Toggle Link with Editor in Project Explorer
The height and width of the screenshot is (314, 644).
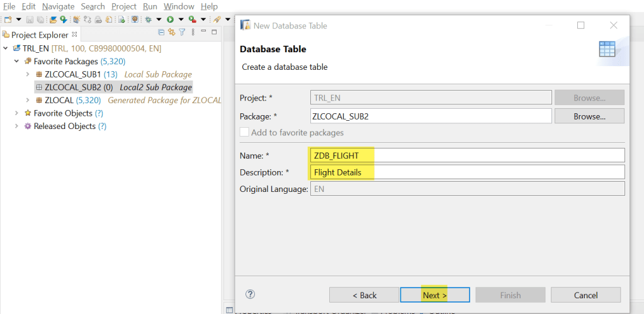[x=171, y=33]
